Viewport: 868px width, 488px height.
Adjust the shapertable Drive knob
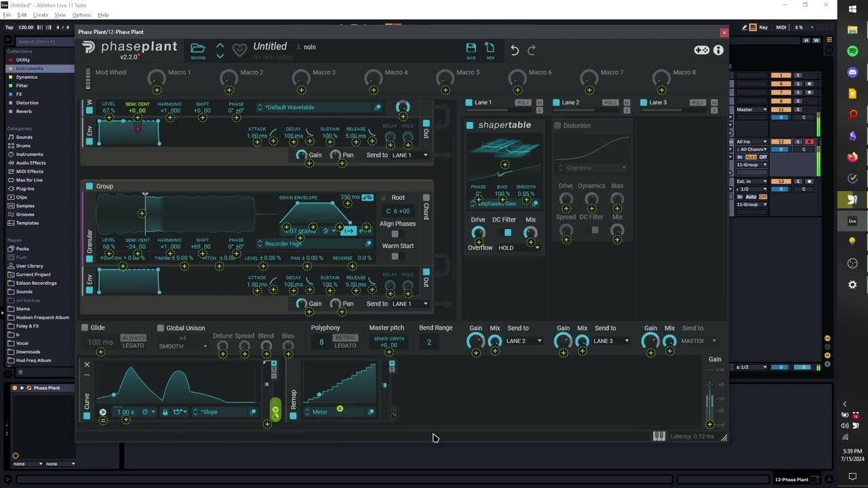(478, 232)
